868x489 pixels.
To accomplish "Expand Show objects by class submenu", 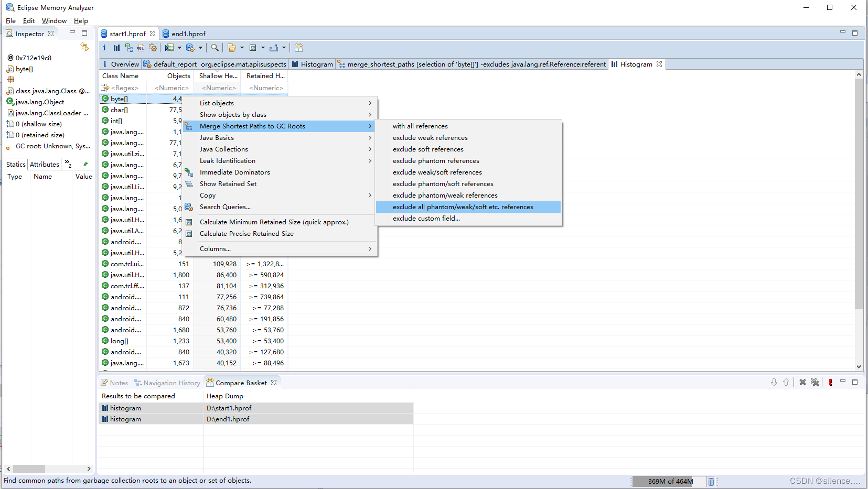I will click(279, 115).
